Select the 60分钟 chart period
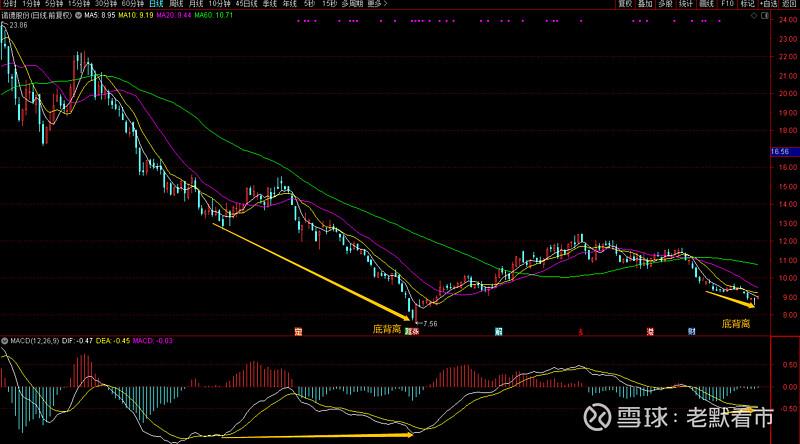The image size is (800, 444). pyautogui.click(x=132, y=5)
